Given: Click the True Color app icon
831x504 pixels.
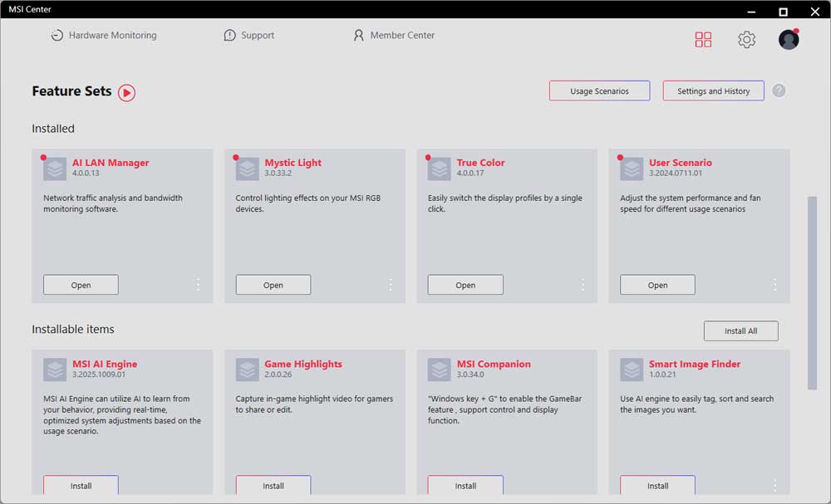Looking at the screenshot, I should tap(439, 169).
